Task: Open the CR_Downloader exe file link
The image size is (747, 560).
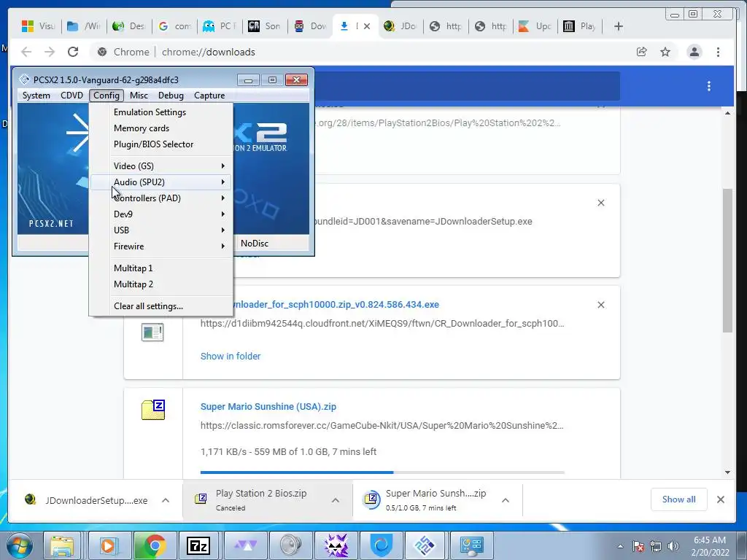Action: (x=336, y=305)
